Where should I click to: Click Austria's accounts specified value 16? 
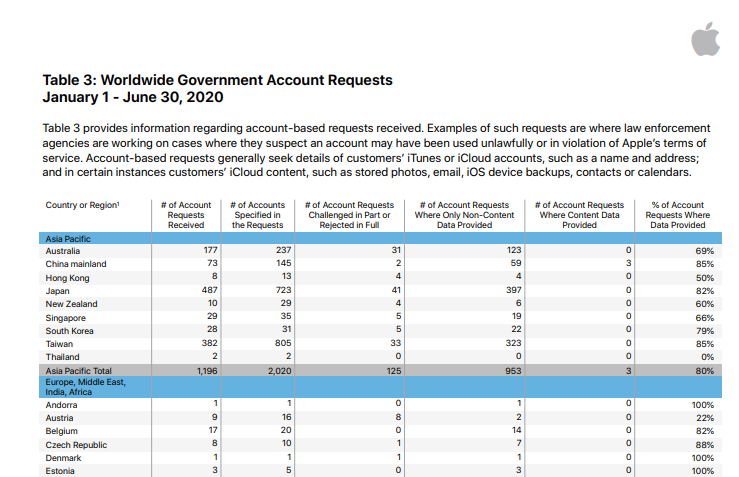point(287,417)
